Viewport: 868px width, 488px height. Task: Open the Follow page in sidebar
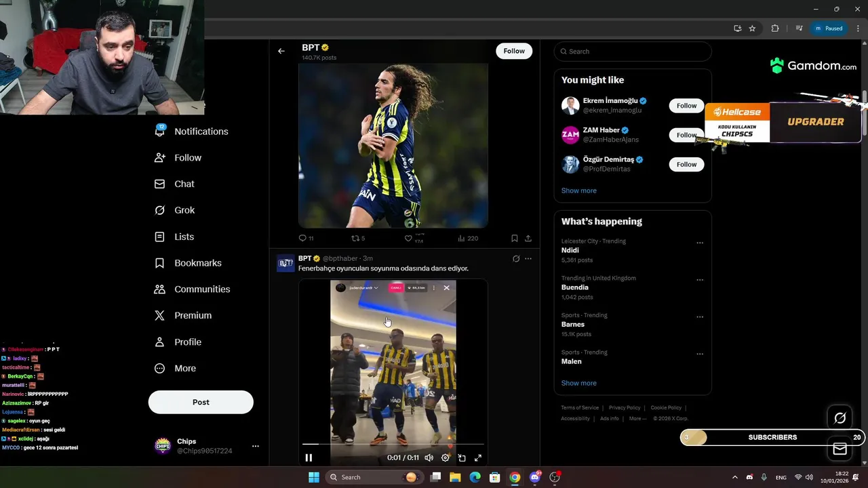(178, 158)
